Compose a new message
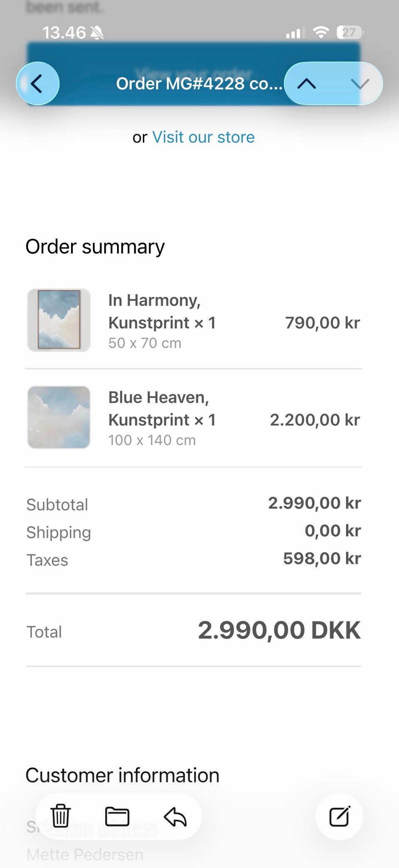Viewport: 399px width, 868px height. 339,816
